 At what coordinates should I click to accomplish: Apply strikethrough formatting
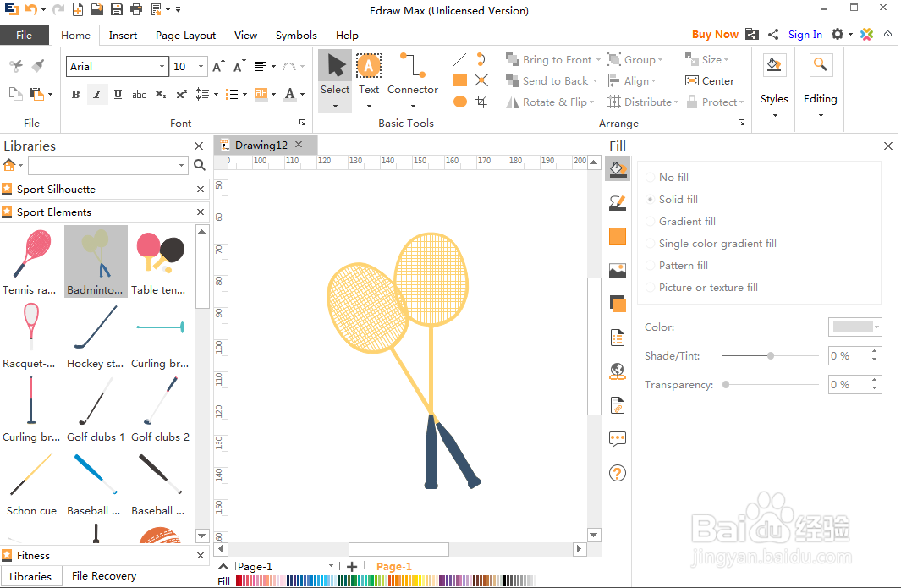point(139,94)
